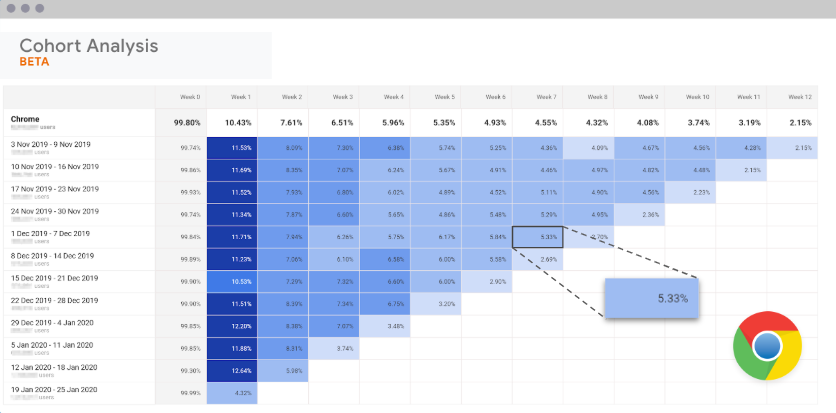Select the Week 7 column header
Viewport: 836px width, 413px height.
(x=546, y=97)
